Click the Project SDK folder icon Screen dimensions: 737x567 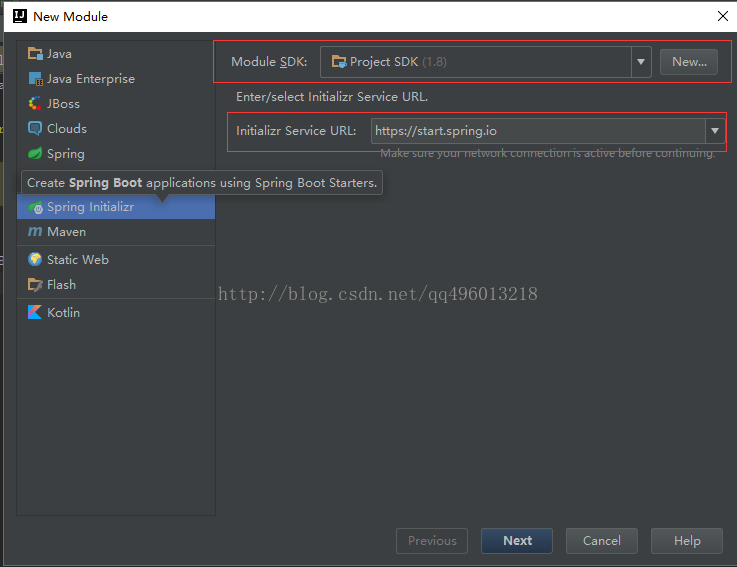339,62
